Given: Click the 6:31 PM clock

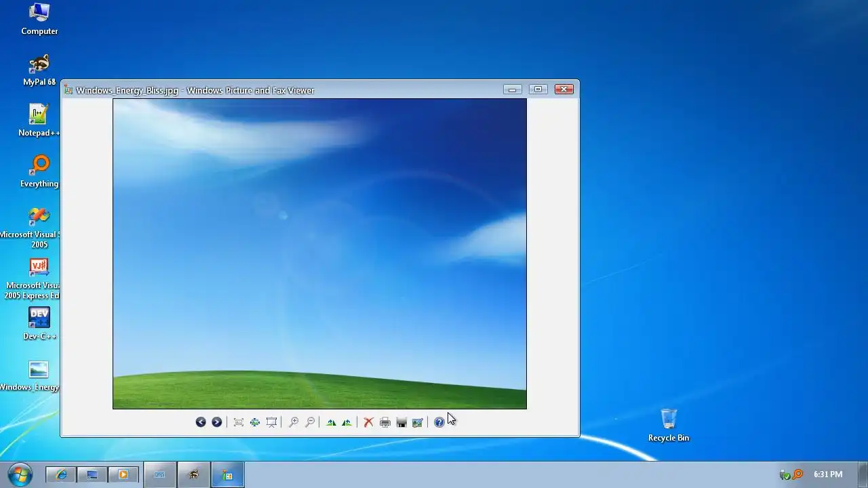Looking at the screenshot, I should coord(828,474).
